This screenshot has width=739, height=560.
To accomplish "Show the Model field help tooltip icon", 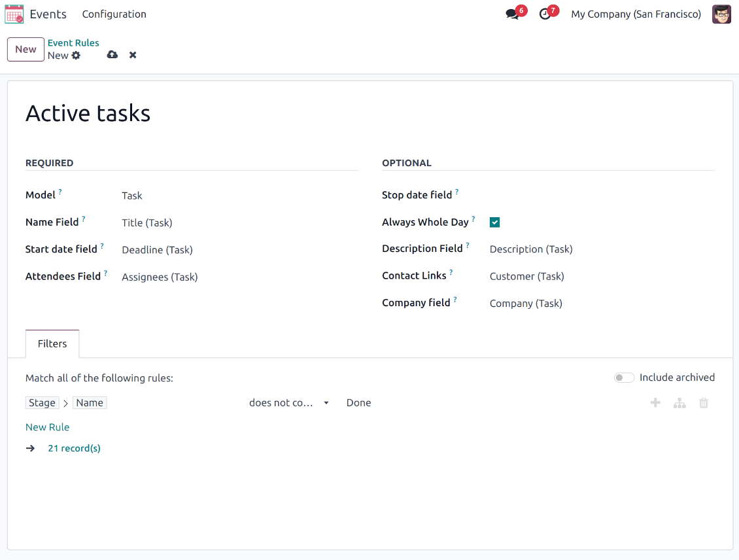I will click(x=60, y=192).
